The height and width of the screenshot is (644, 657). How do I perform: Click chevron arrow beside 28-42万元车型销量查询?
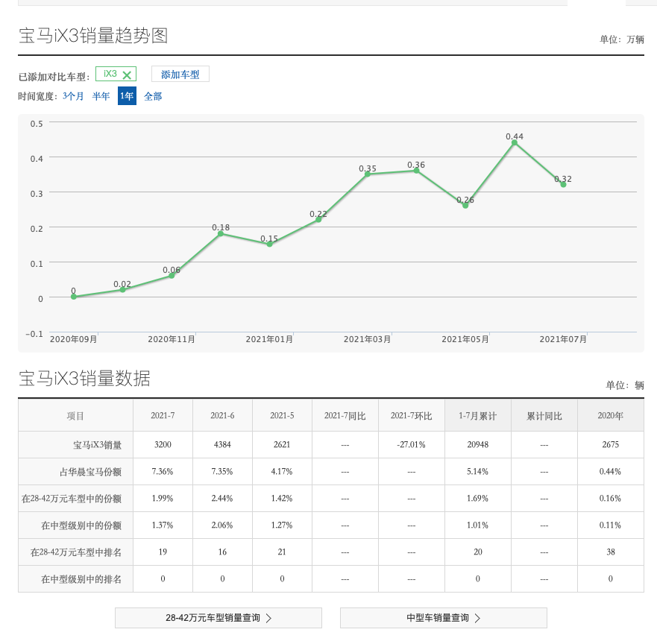pyautogui.click(x=269, y=618)
